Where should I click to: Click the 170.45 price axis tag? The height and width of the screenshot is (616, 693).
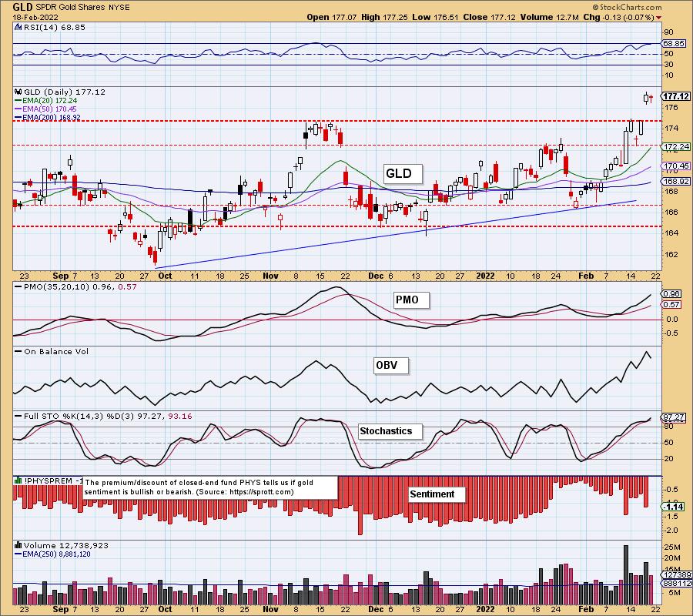pyautogui.click(x=677, y=166)
